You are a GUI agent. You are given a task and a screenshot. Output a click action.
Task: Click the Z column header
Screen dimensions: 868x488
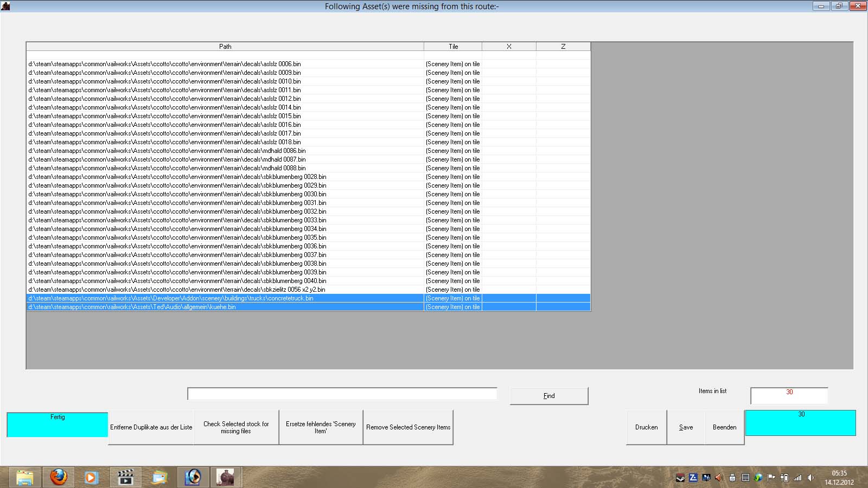click(563, 47)
